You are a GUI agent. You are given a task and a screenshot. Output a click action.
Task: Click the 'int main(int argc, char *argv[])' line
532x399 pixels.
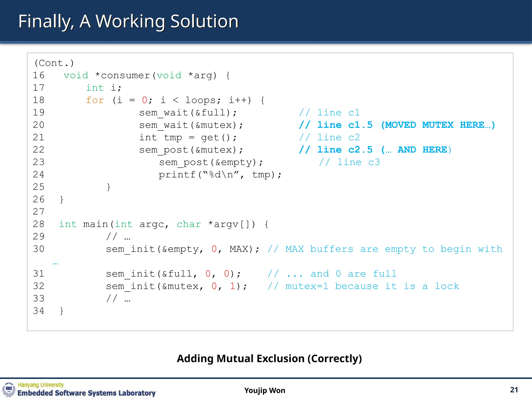click(x=164, y=224)
